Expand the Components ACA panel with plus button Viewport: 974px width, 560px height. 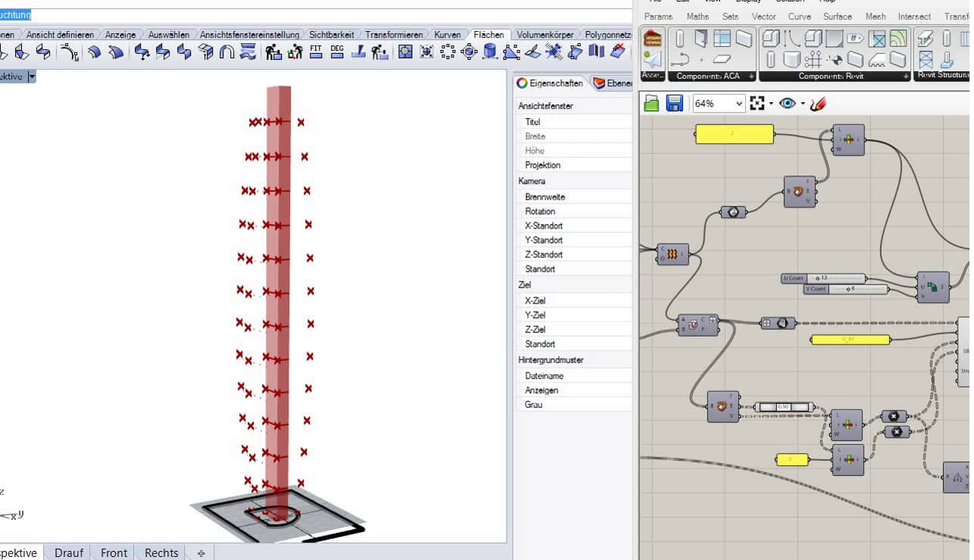pos(751,76)
